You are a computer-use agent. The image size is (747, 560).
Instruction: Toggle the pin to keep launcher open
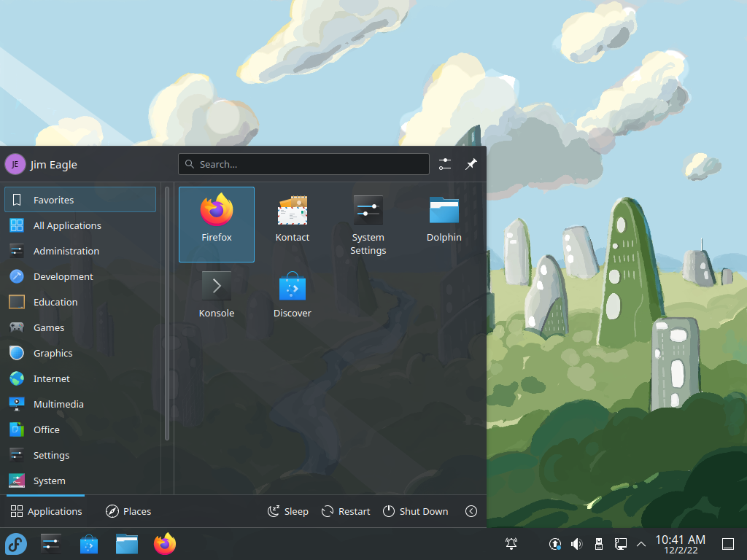471,164
